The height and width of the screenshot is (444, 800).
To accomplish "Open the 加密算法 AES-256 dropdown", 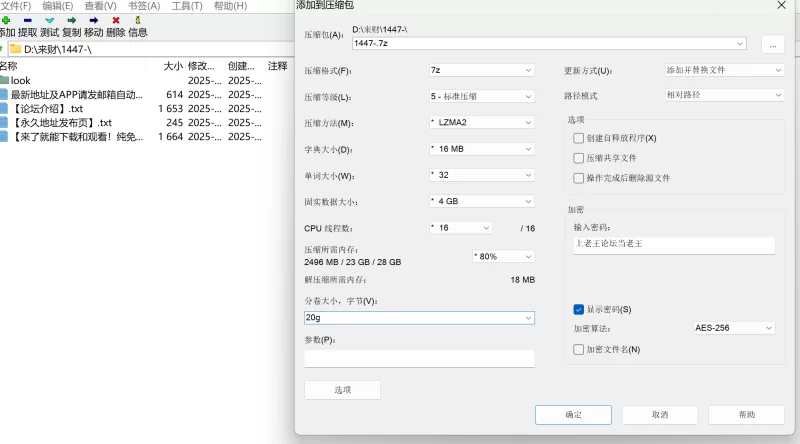I will tap(734, 328).
